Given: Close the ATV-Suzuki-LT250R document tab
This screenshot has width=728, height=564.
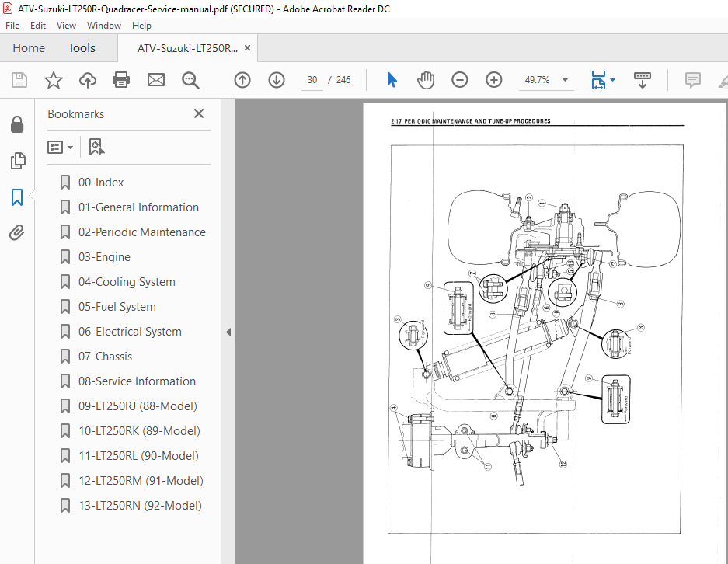Looking at the screenshot, I should point(248,48).
